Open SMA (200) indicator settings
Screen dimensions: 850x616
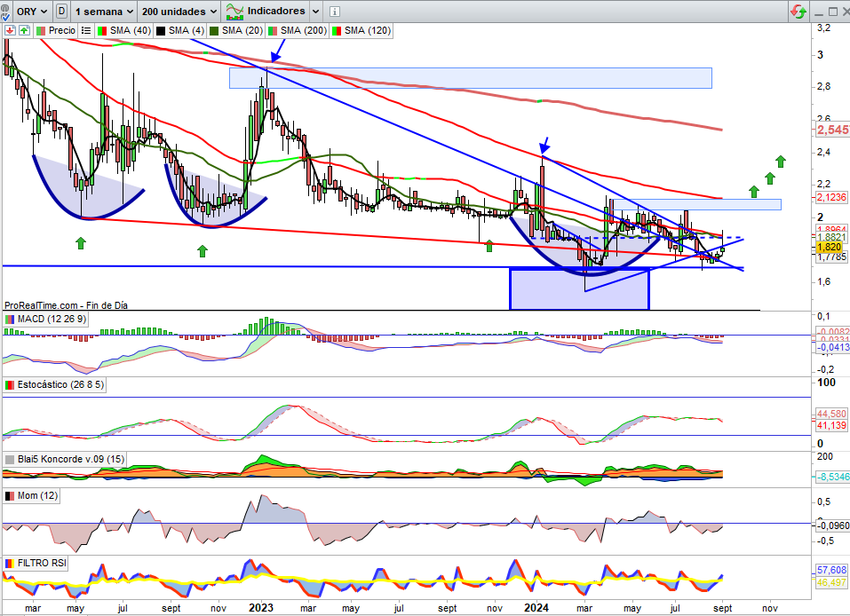(304, 30)
